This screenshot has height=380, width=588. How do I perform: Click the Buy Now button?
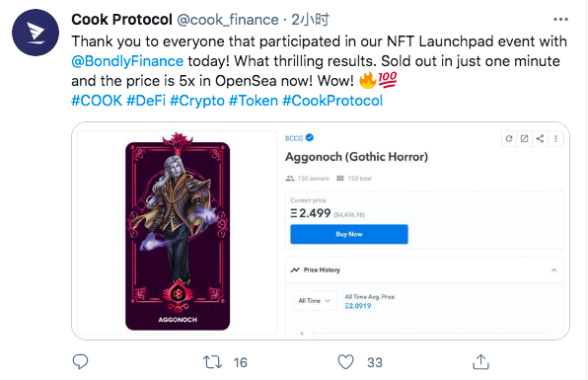tap(348, 234)
